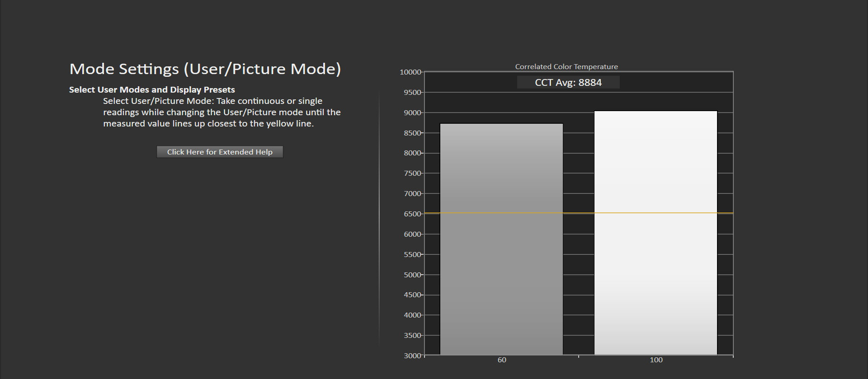Click the '6500' axis label
Viewport: 868px width, 379px height.
point(413,214)
